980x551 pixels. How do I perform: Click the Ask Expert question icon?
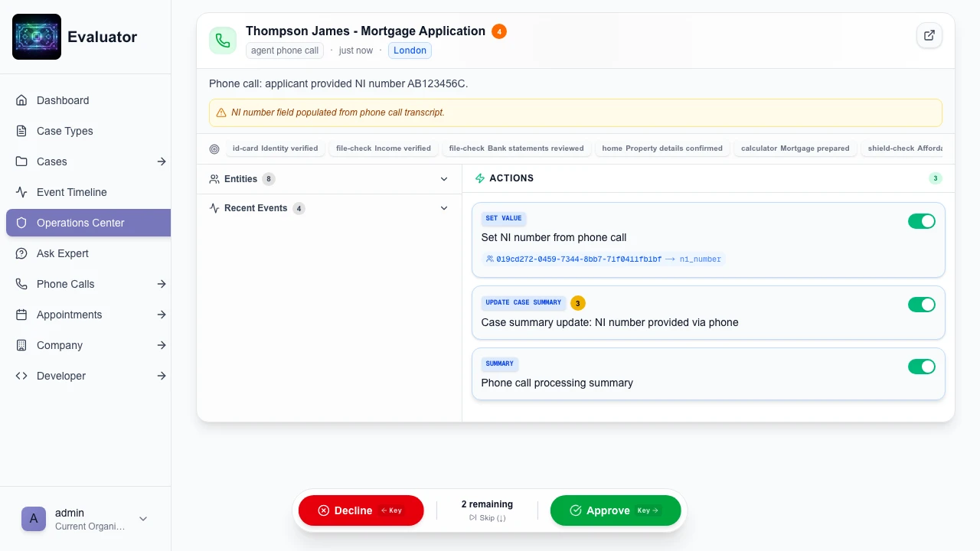click(21, 253)
